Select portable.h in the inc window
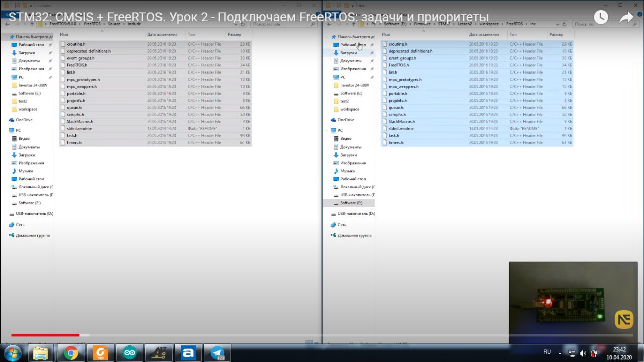 [477, 94]
